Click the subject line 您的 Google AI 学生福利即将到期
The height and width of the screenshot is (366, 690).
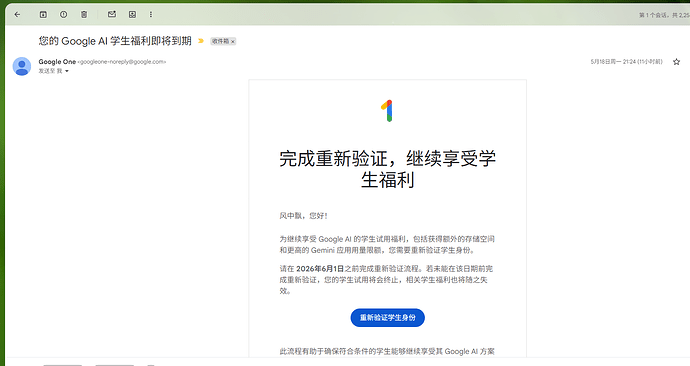point(115,41)
